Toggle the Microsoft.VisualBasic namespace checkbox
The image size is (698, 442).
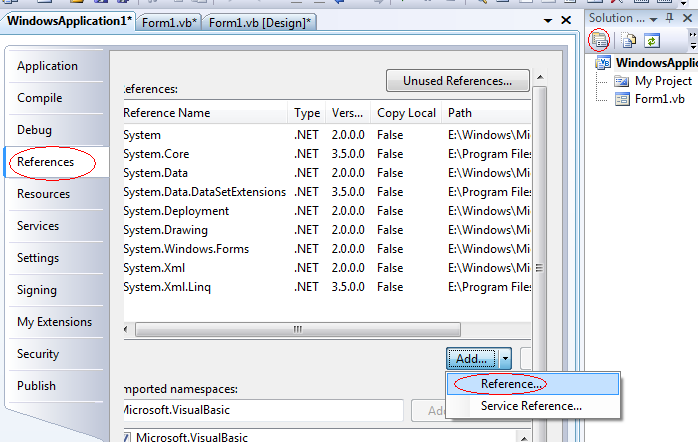tap(125, 437)
